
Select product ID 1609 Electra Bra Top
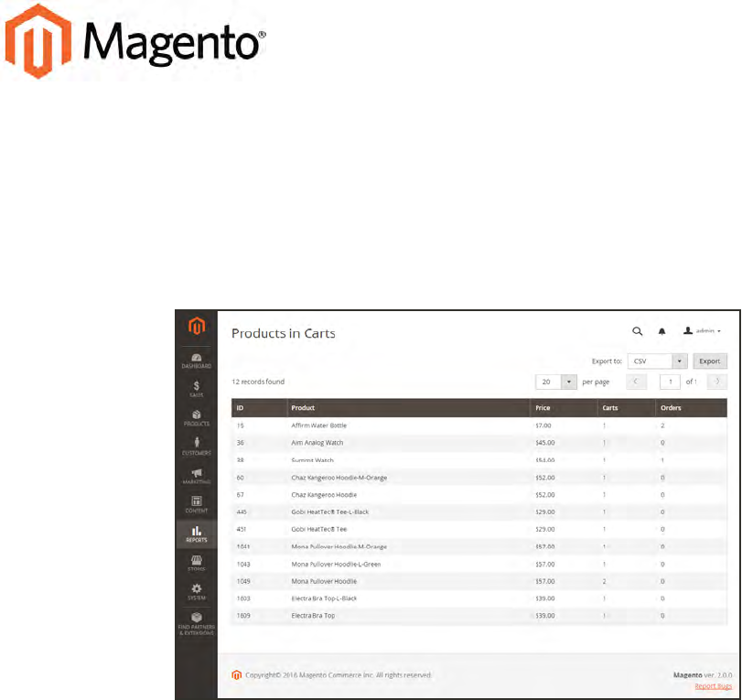coord(479,616)
